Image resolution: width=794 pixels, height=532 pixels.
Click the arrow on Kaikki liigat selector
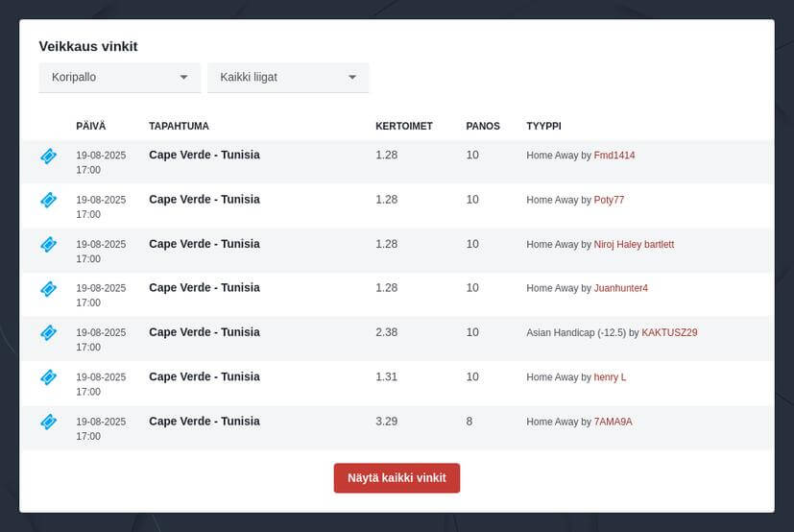pyautogui.click(x=352, y=78)
